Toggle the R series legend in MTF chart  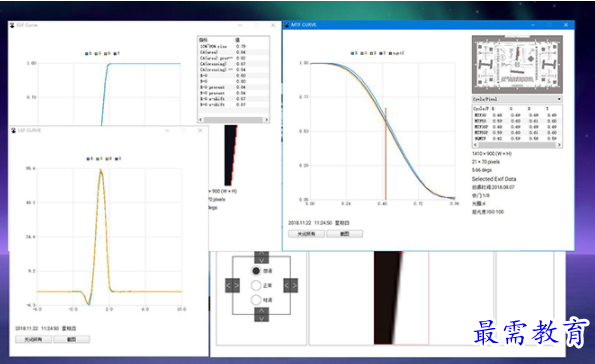point(354,53)
